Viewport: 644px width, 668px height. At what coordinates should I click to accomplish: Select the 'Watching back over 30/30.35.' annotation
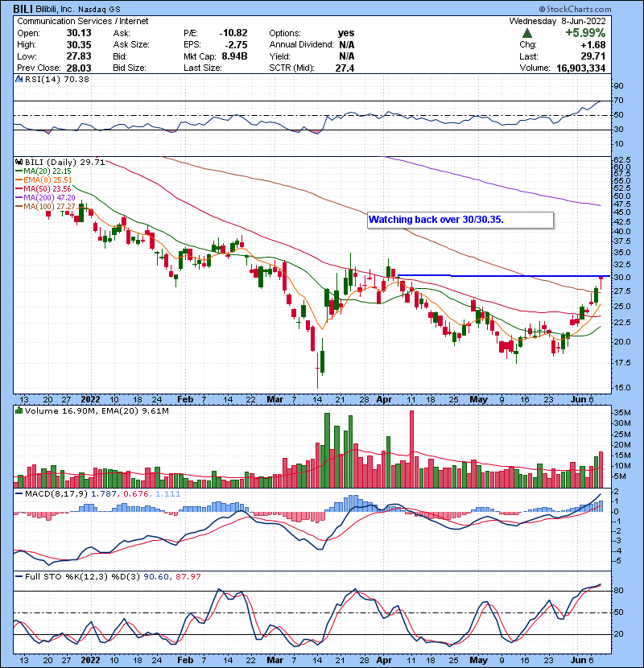pos(460,221)
